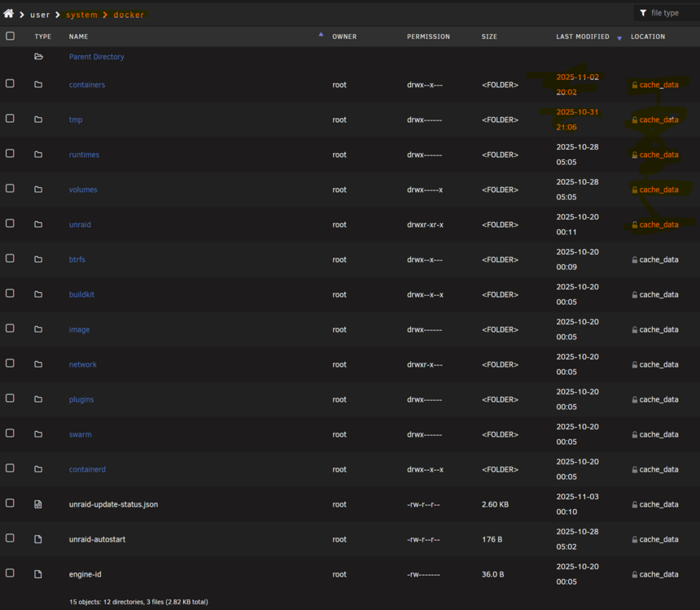700x610 pixels.
Task: Check the box for buildkit folder
Action: click(10, 293)
